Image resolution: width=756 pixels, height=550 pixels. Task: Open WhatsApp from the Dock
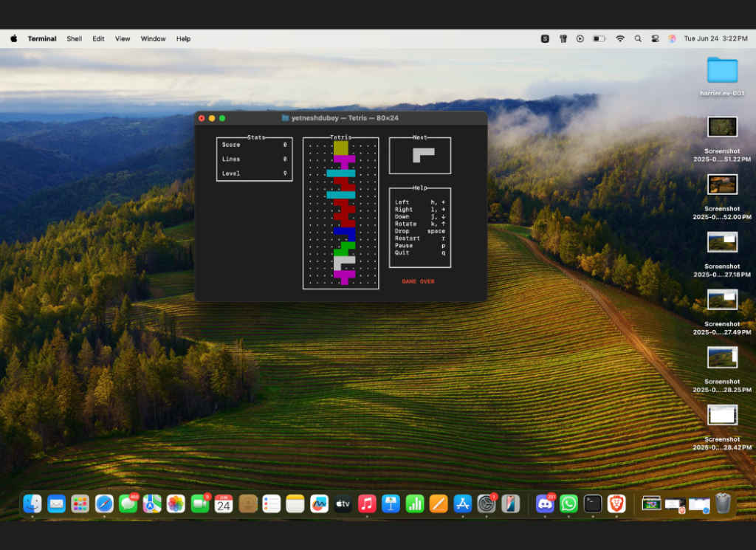569,504
